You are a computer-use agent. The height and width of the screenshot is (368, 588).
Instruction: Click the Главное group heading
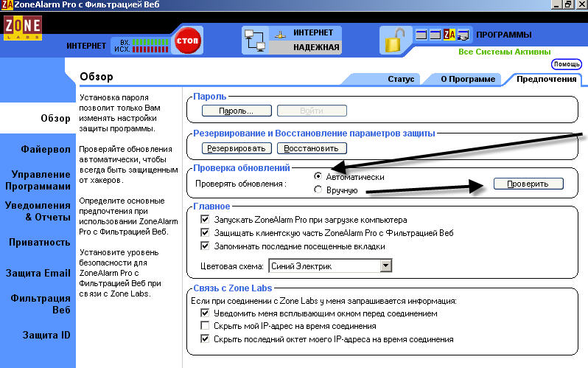[211, 206]
